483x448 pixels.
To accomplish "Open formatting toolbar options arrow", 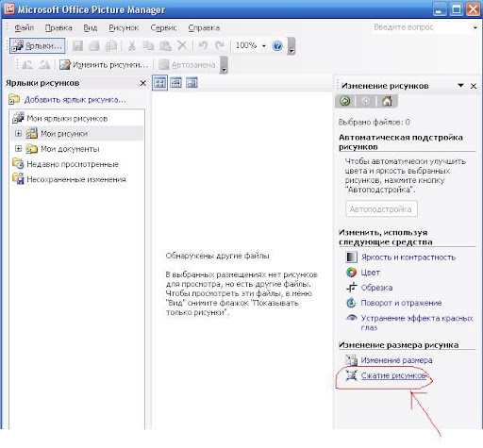I will 224,65.
